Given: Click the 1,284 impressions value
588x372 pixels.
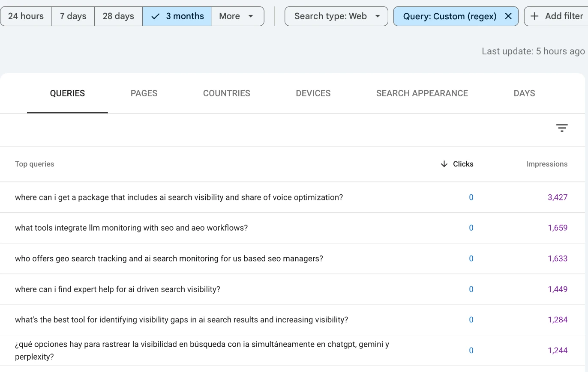Looking at the screenshot, I should pos(558,320).
